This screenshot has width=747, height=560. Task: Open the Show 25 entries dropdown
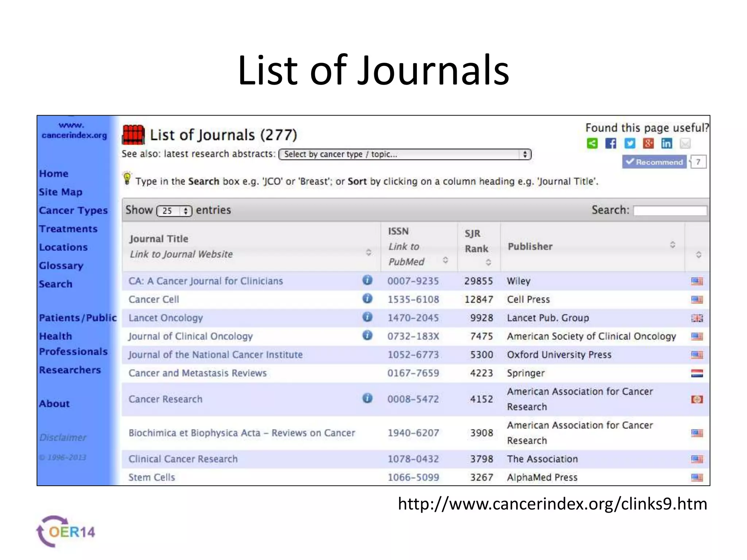point(174,211)
